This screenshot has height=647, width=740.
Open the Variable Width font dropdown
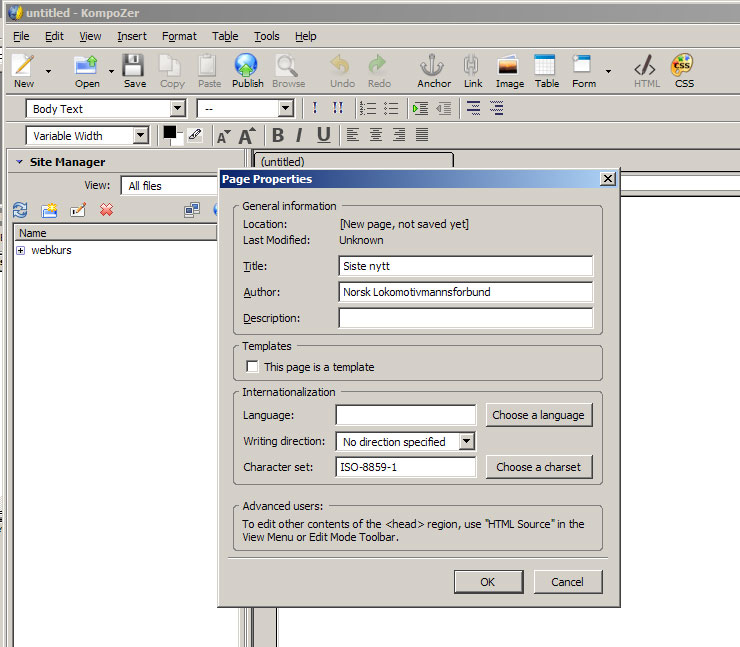click(x=87, y=135)
